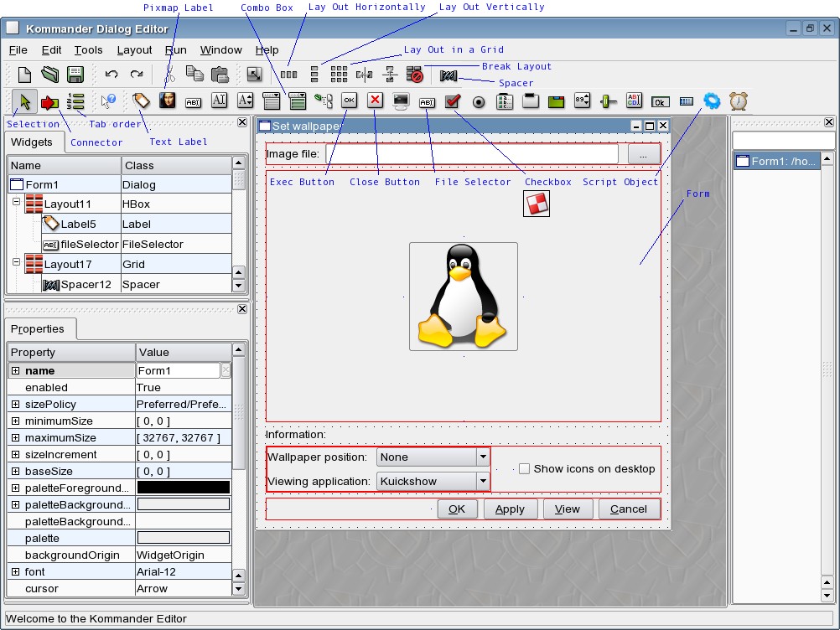Undo the last action via toolbar
The height and width of the screenshot is (630, 840).
coord(111,75)
